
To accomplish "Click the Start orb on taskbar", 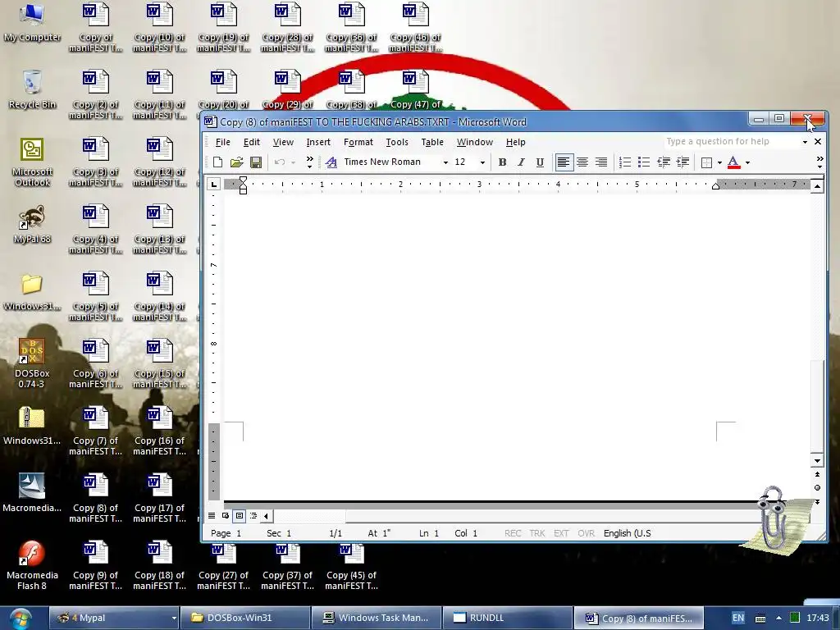I will [21, 619].
